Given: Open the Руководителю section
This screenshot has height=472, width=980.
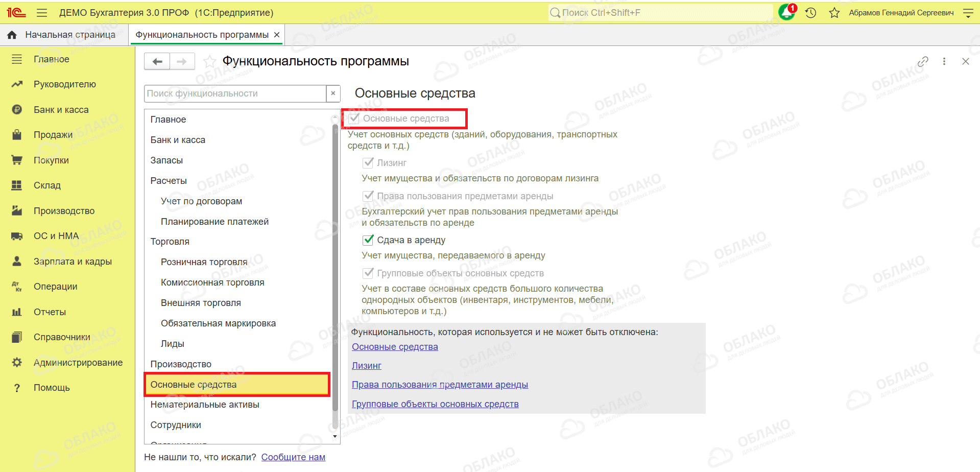Looking at the screenshot, I should pyautogui.click(x=65, y=84).
